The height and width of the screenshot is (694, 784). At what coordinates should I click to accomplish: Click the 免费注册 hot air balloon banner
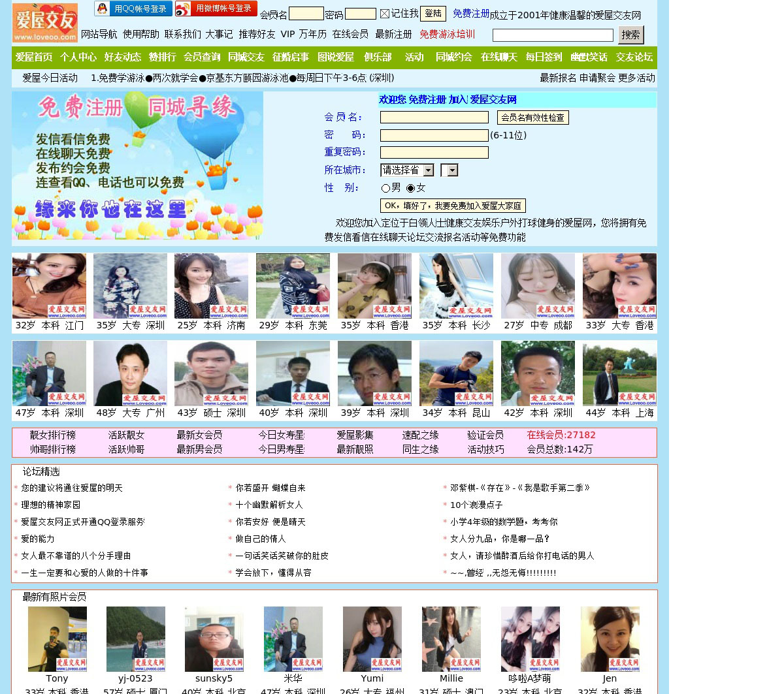click(137, 165)
